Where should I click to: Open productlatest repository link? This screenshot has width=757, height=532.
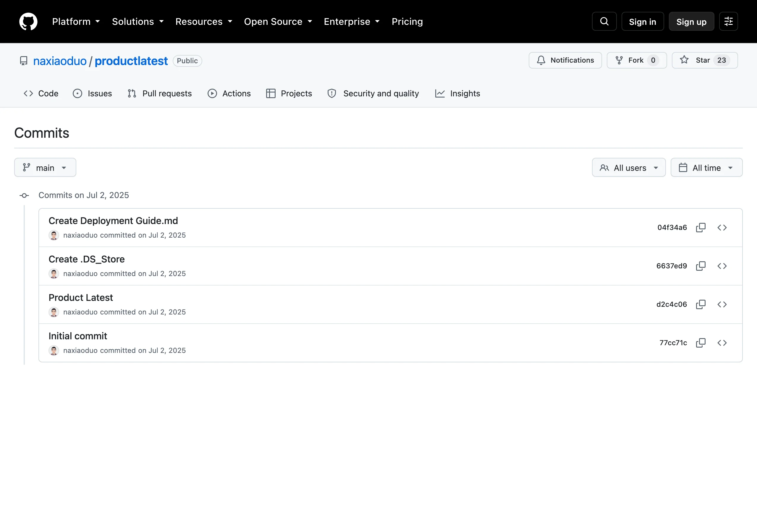(x=131, y=61)
